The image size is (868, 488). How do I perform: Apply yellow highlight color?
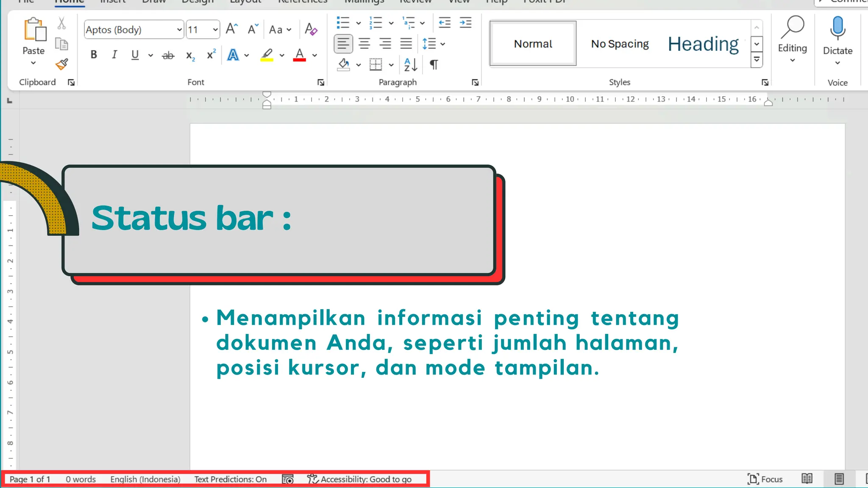(267, 55)
